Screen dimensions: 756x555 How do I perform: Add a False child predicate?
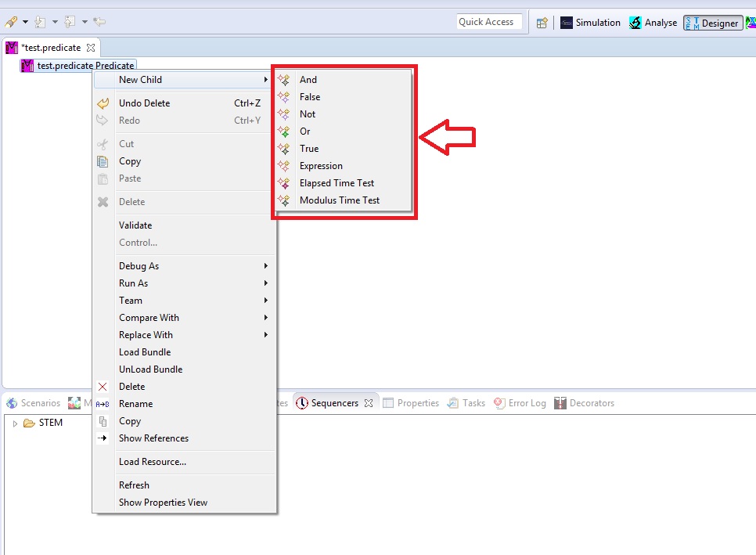coord(344,97)
